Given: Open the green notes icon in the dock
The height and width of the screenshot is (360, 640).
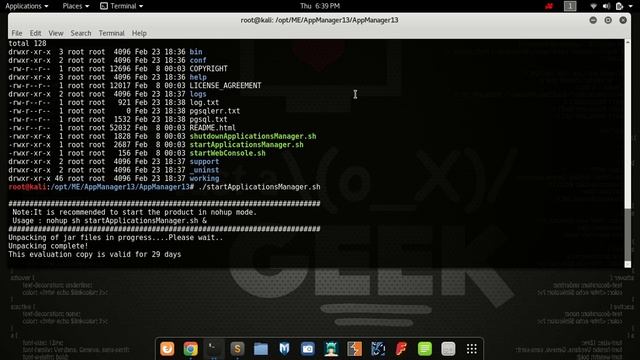Looking at the screenshot, I should coord(425,349).
